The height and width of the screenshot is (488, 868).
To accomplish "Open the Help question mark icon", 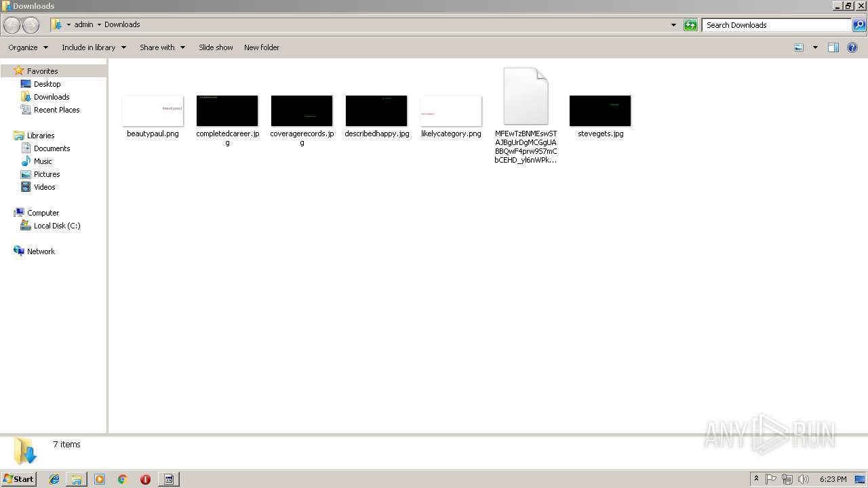I will point(852,47).
